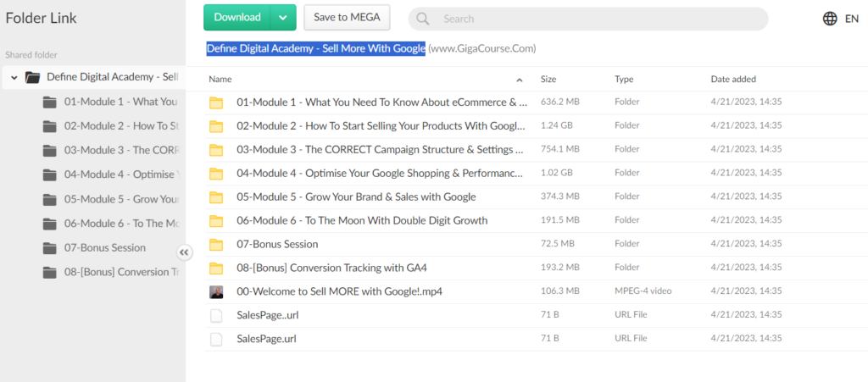868x382 pixels.
Task: Click the green Download button
Action: [237, 17]
